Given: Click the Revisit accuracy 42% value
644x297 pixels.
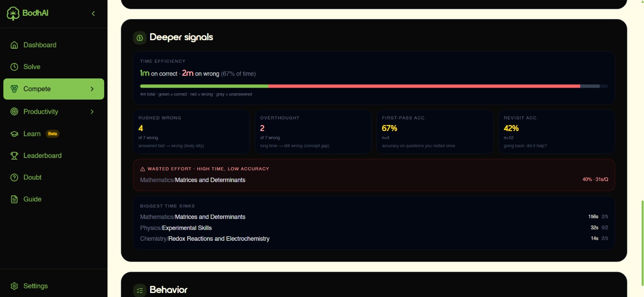Looking at the screenshot, I should coord(511,128).
